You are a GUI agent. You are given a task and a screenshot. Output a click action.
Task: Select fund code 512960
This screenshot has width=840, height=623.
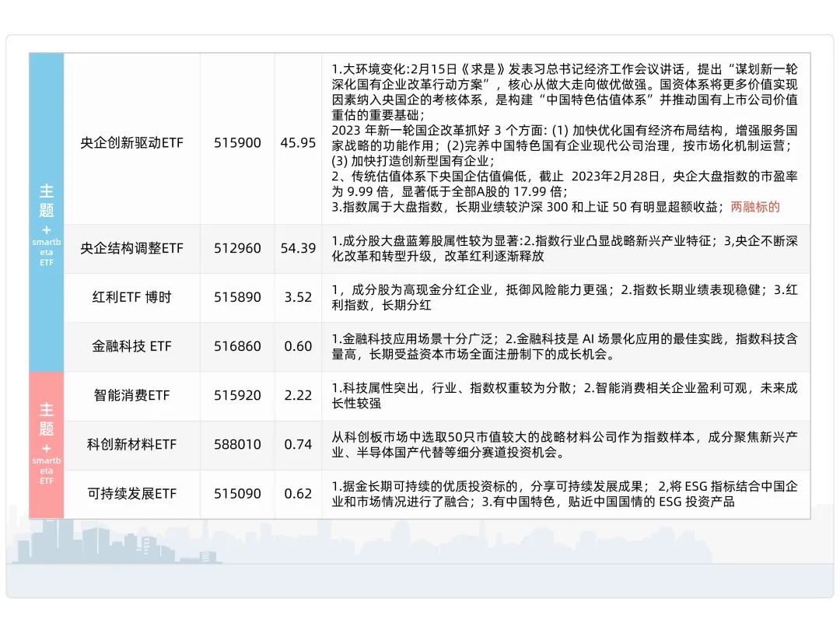pos(237,248)
